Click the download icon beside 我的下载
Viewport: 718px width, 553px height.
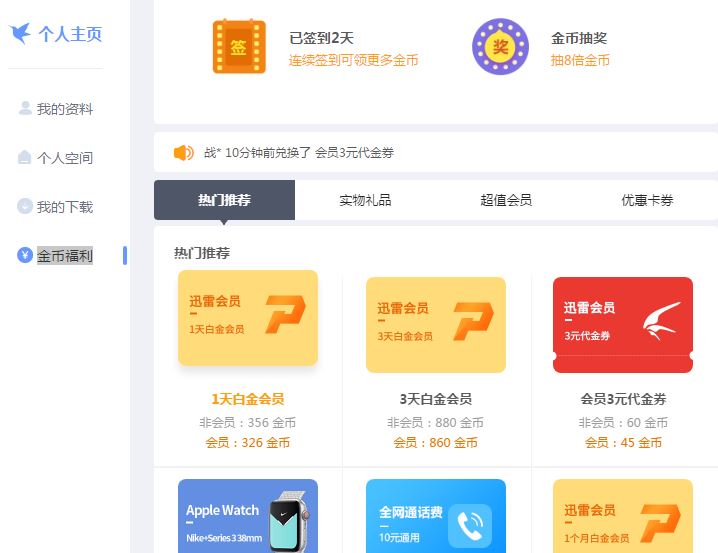(x=25, y=206)
